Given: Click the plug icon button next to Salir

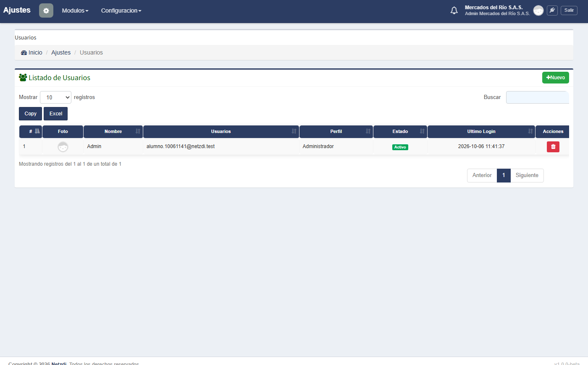Looking at the screenshot, I should pos(552,10).
